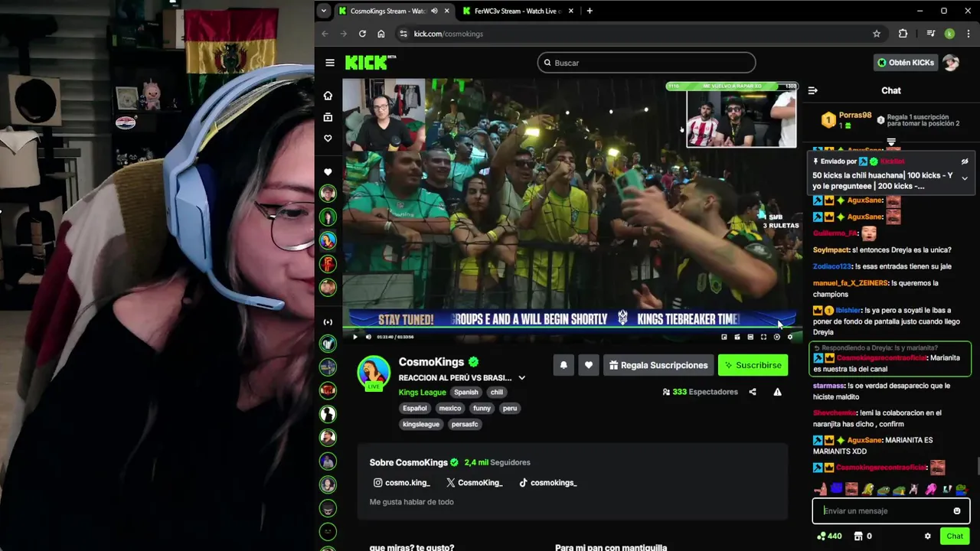Open the CosmoKing_ X profile link
980x551 pixels.
pyautogui.click(x=474, y=483)
